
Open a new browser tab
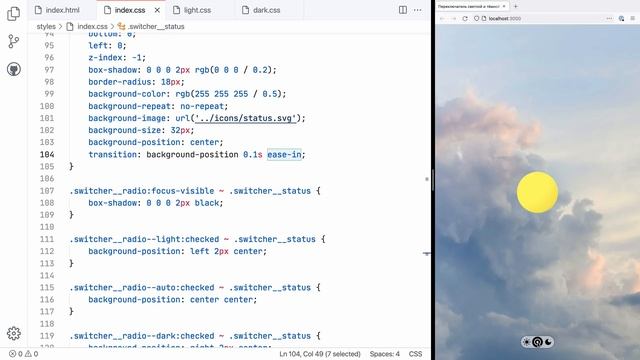point(516,6)
